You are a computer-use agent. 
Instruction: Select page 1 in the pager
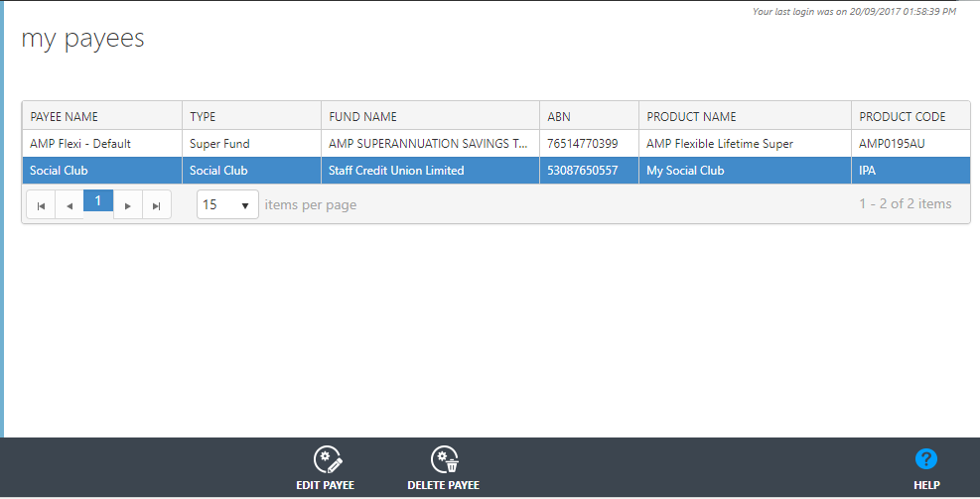(x=98, y=201)
